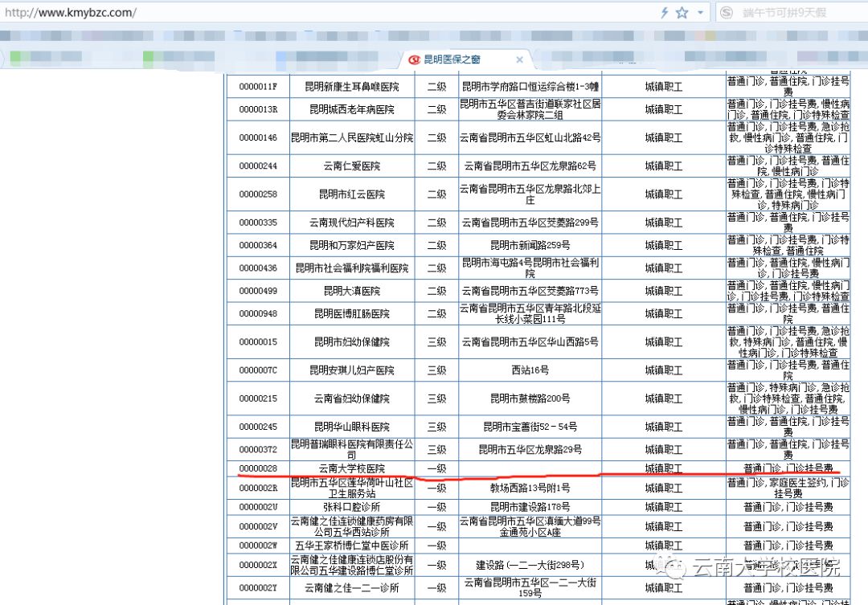Click 云南省妇幼保健院 name cell

[x=352, y=398]
